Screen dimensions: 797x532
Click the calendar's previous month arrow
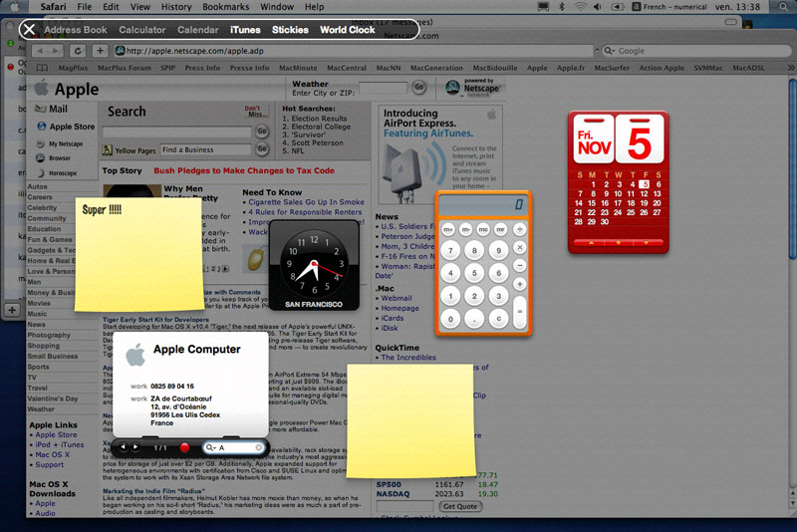591,243
